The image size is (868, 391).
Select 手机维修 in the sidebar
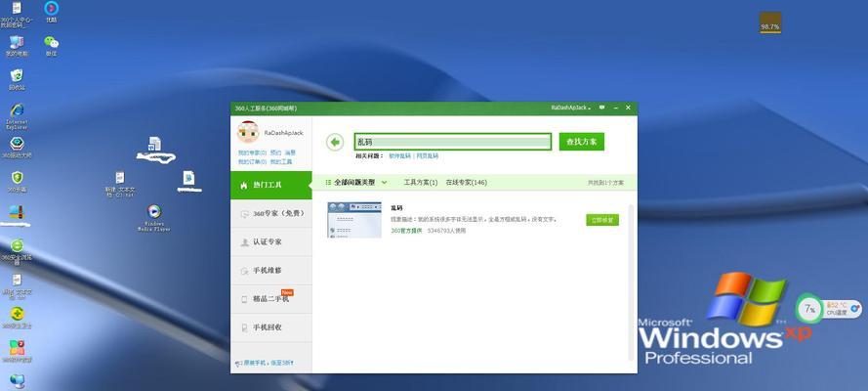271,270
